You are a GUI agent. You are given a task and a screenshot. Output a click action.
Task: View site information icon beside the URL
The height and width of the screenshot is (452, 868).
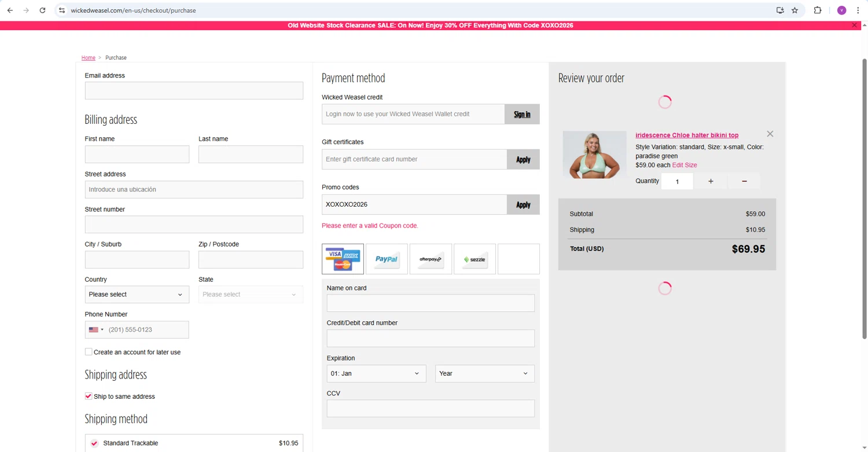[x=62, y=10]
